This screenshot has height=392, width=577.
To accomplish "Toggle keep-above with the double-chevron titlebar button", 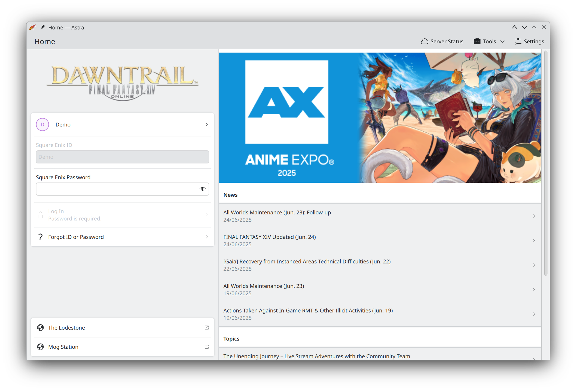I will click(x=514, y=27).
